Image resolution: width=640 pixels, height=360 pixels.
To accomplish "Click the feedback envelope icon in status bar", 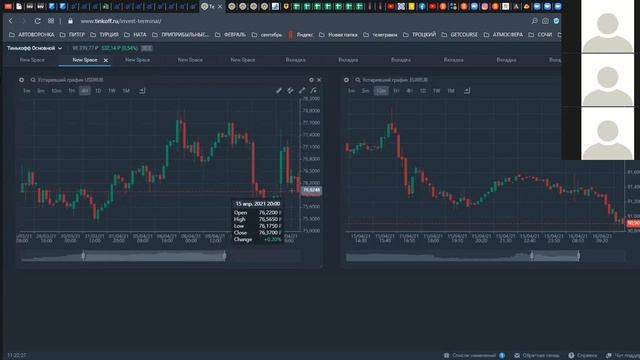I will [517, 356].
